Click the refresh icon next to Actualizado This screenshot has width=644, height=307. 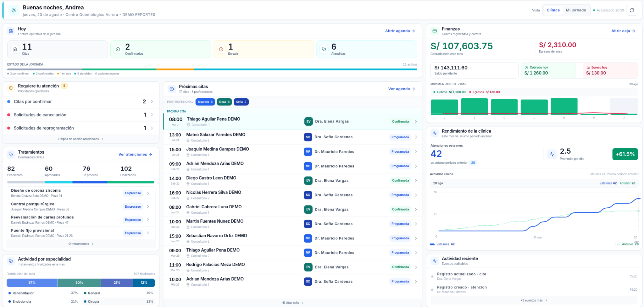(632, 10)
